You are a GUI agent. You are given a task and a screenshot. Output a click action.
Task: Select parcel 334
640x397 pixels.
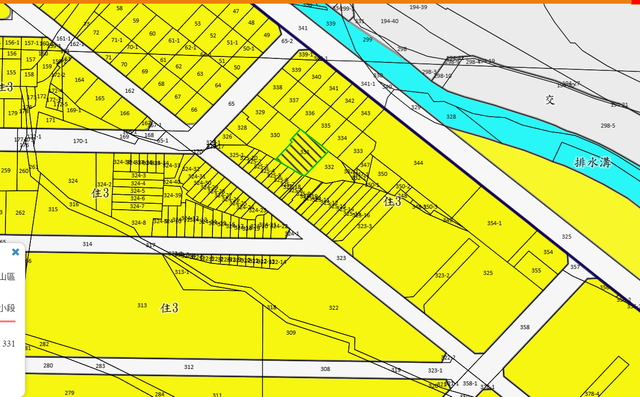pos(342,138)
